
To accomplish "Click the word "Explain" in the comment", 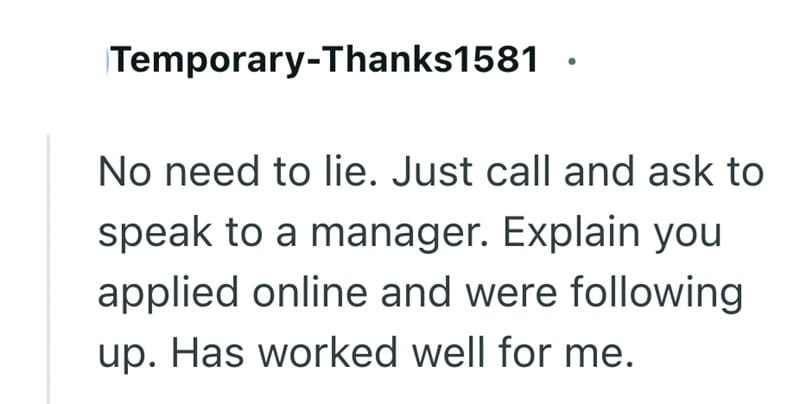I will 556,236.
